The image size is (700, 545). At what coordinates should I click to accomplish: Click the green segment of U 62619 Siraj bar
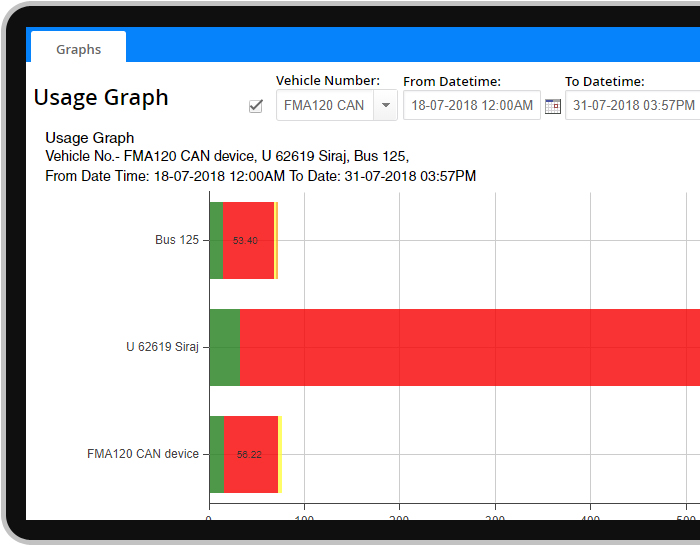coord(224,347)
